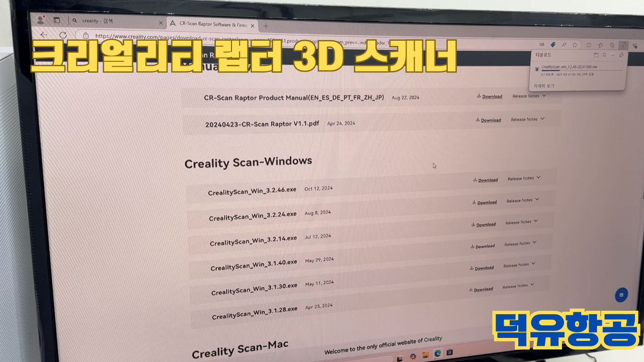Close the 'creality - 검색' tab
This screenshot has width=644, height=362.
click(161, 23)
